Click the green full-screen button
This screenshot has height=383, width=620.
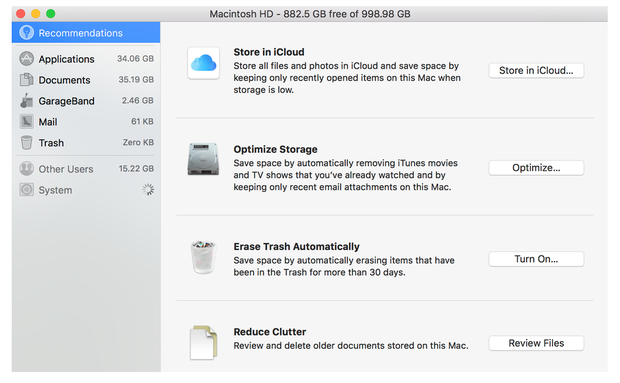pyautogui.click(x=51, y=14)
